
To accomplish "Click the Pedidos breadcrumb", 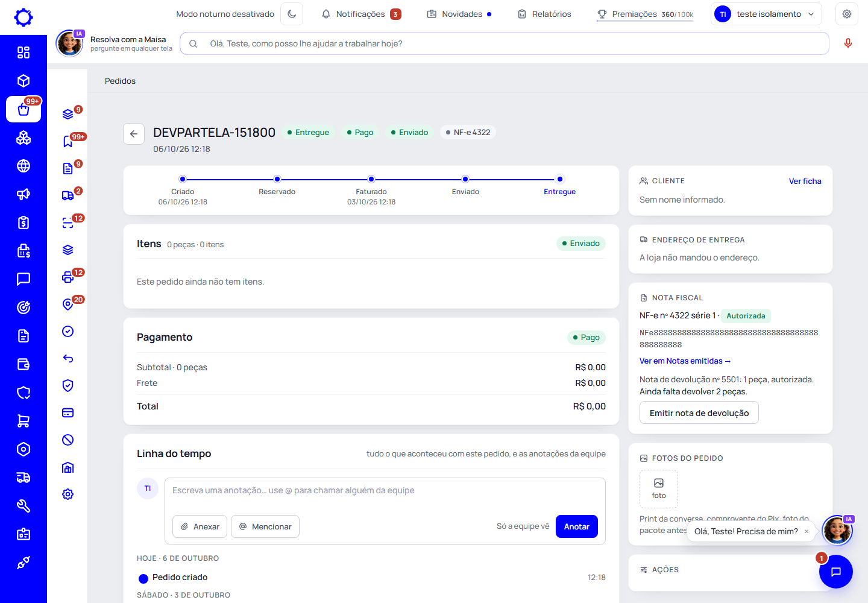I will point(120,81).
